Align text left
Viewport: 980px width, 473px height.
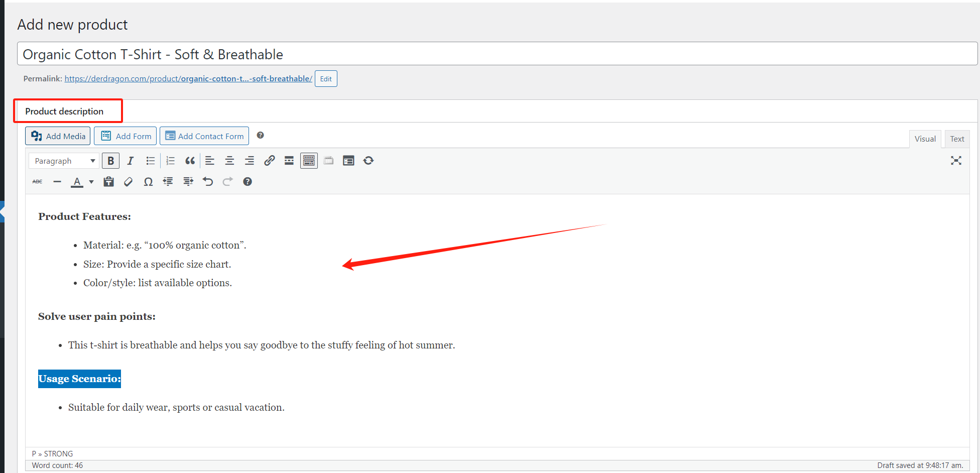(210, 161)
